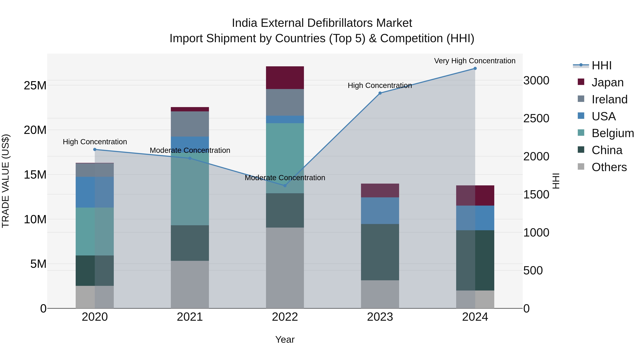The height and width of the screenshot is (362, 644).
Task: Toggle the USA legend entry
Action: (x=597, y=116)
